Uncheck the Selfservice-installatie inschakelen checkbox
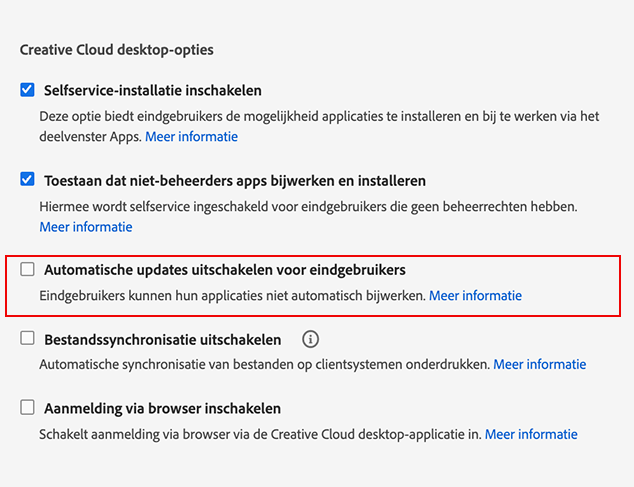Screen dimensions: 634x487 point(28,90)
